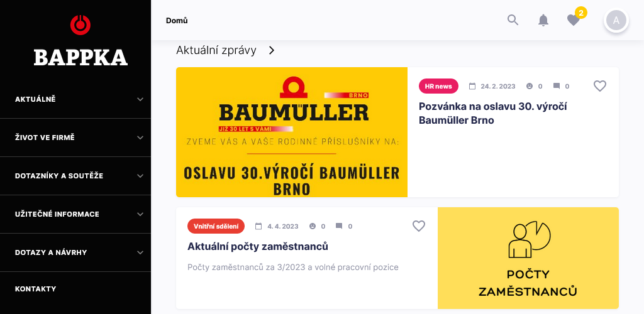
Task: Open the user avatar A menu
Action: coord(616,20)
